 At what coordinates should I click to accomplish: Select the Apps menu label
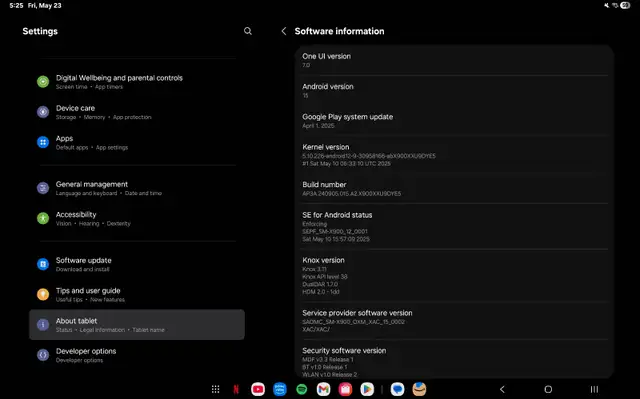tap(64, 138)
